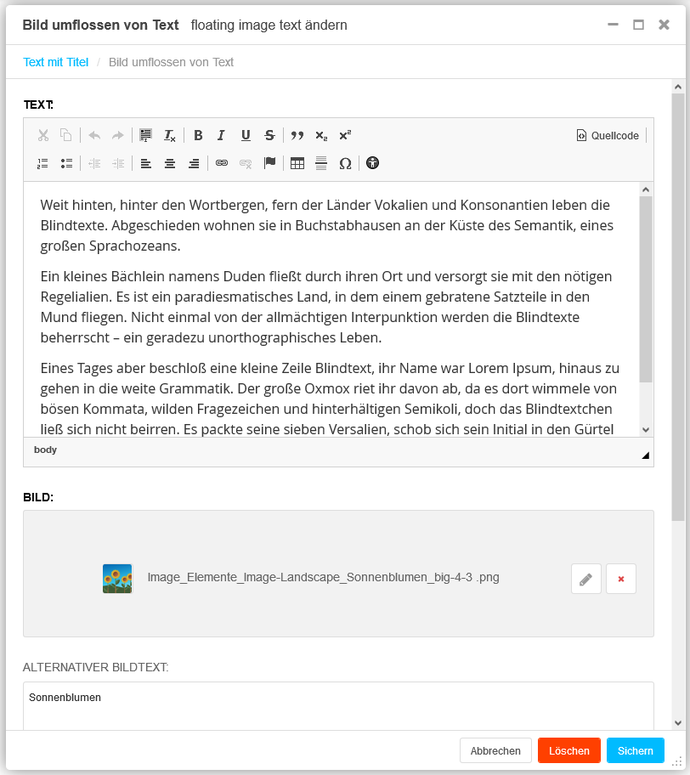690x775 pixels.
Task: Click the editor scrollbar up arrow
Action: click(646, 189)
